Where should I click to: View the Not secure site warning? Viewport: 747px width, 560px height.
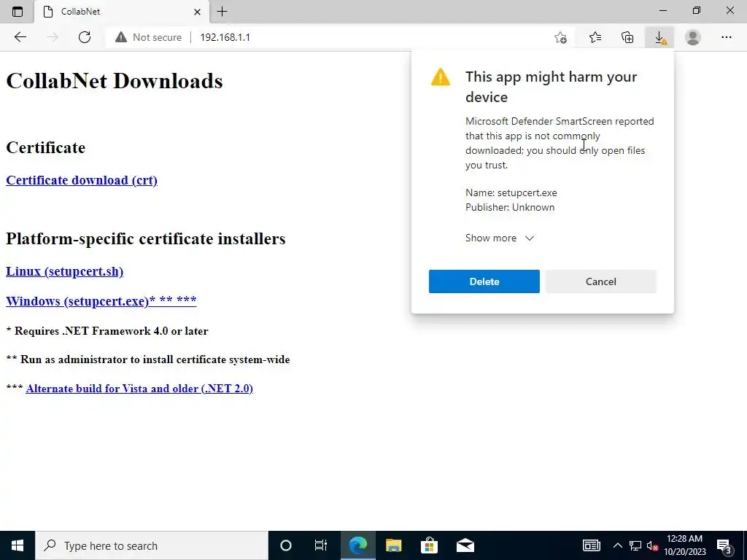[148, 37]
